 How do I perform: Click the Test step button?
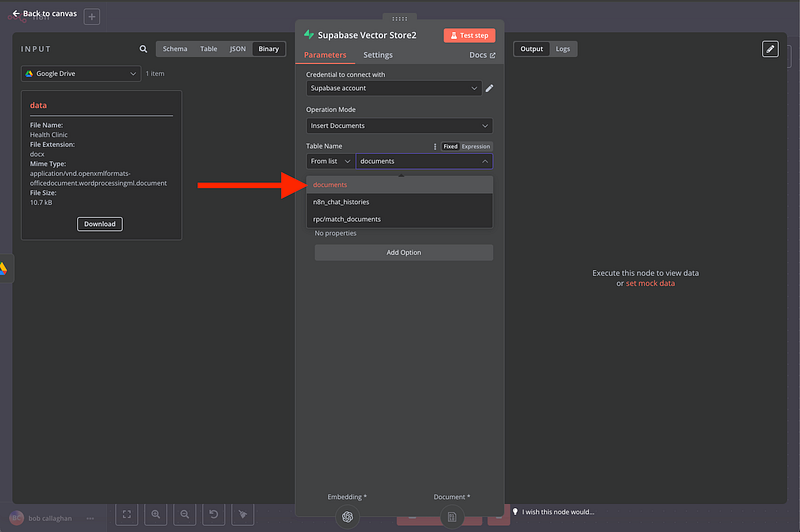pos(469,35)
